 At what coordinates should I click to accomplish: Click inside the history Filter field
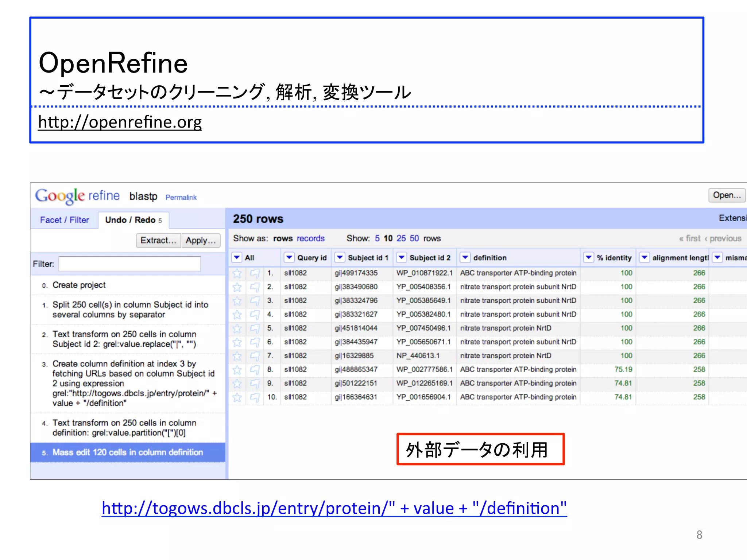129,264
